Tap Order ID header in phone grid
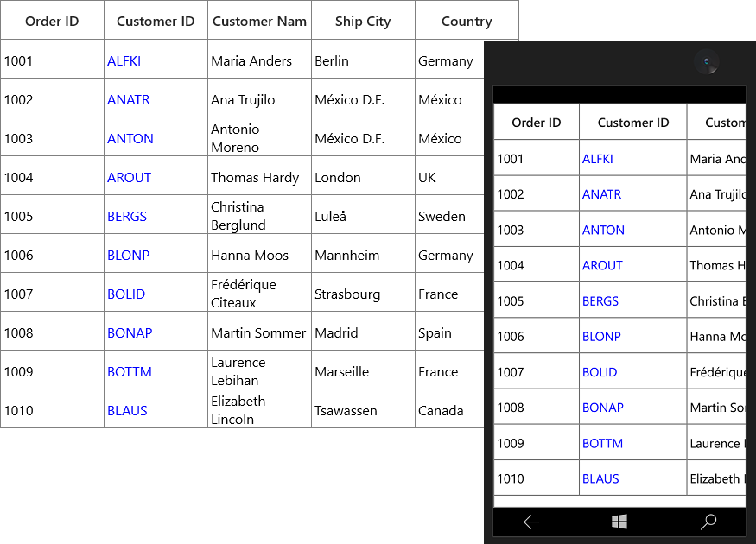 (537, 123)
